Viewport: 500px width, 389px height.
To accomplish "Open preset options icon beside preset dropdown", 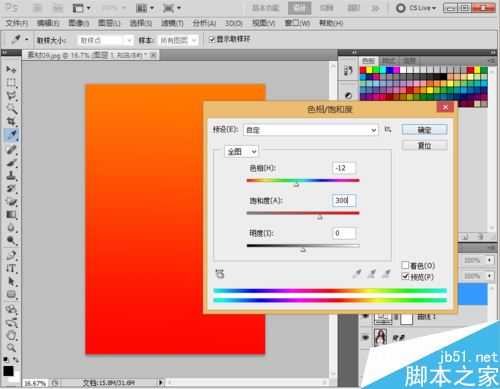I will [x=388, y=129].
